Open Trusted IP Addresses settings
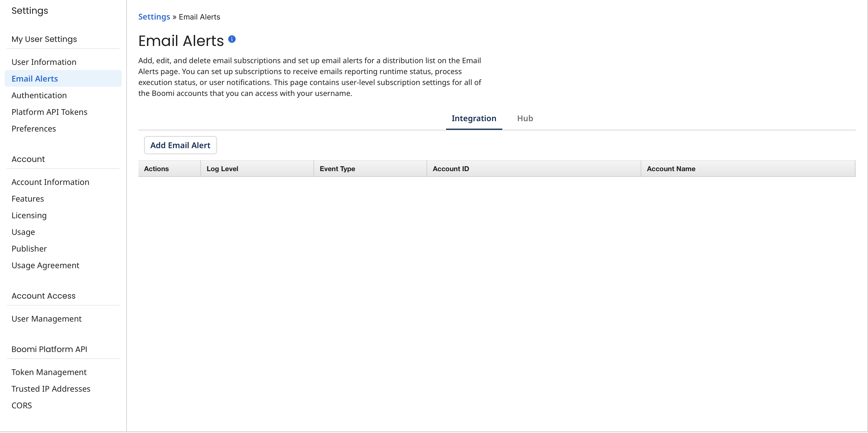Screen dimensions: 868x433 point(51,388)
